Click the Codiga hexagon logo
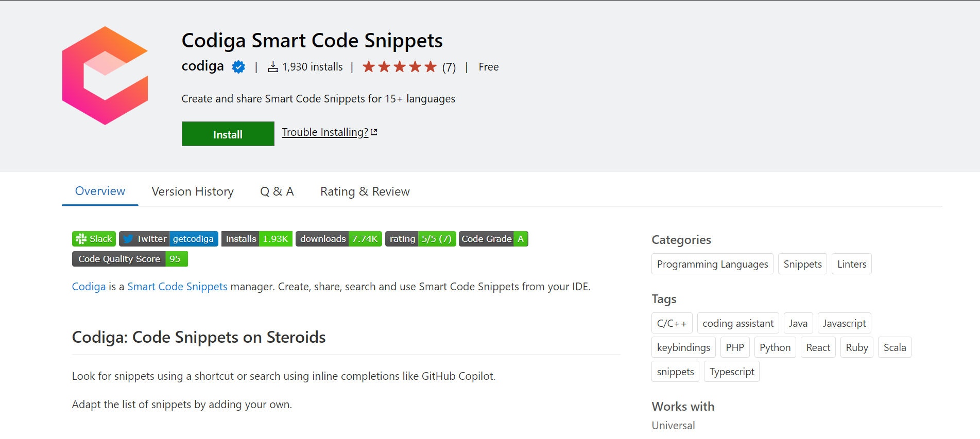This screenshot has width=980, height=439. [x=105, y=76]
